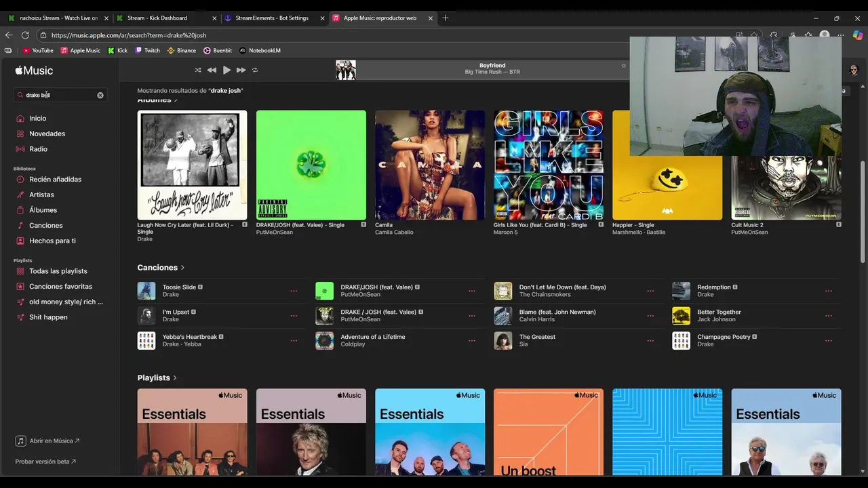The image size is (868, 488).
Task: Open NotebookLM bookmark
Action: (x=260, y=50)
